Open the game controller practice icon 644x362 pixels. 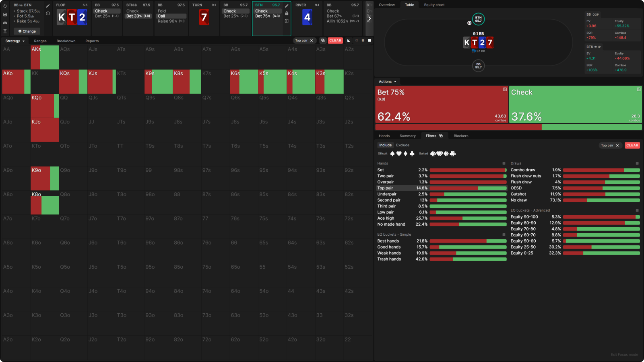pos(5,23)
